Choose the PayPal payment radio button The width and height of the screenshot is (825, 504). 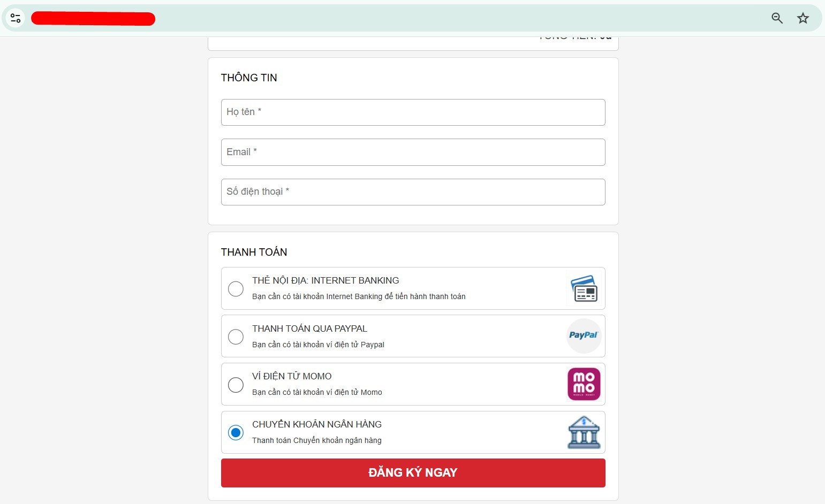[236, 337]
